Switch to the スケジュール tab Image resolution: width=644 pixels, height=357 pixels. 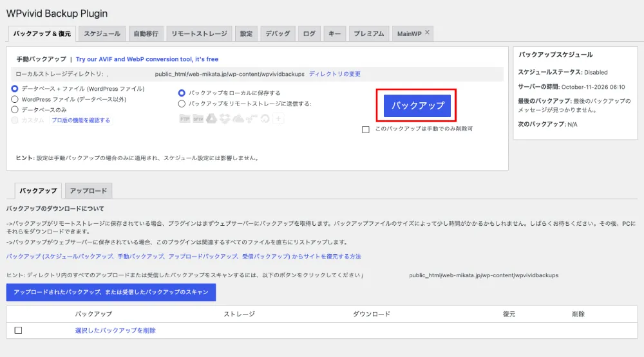coord(102,33)
